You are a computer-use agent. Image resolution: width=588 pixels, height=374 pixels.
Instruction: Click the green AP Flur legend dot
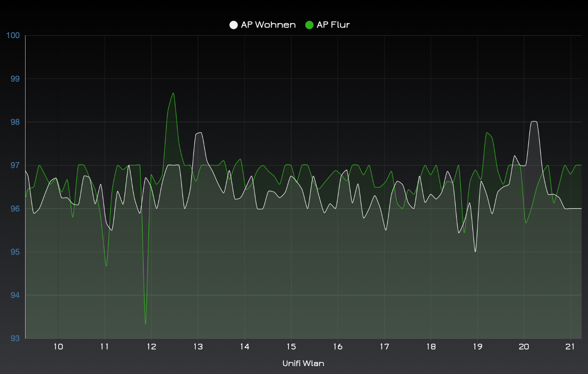click(309, 25)
